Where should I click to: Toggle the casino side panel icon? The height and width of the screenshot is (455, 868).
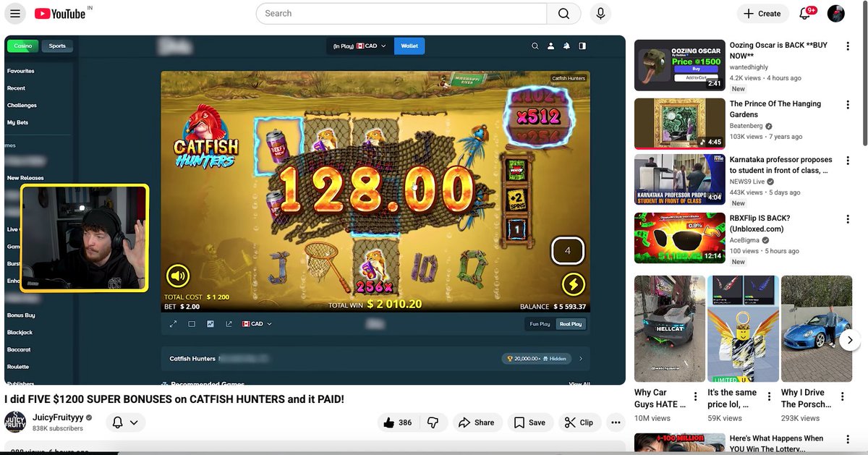coord(582,46)
